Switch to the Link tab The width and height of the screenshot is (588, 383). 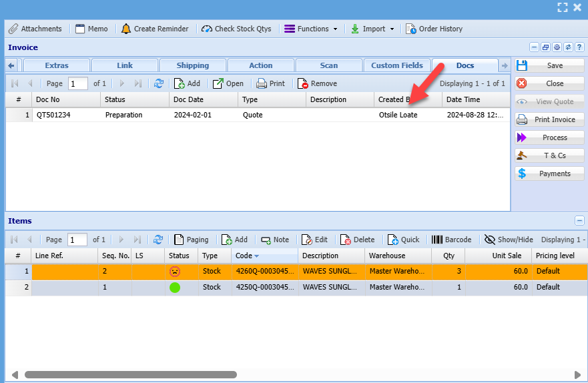click(x=125, y=65)
